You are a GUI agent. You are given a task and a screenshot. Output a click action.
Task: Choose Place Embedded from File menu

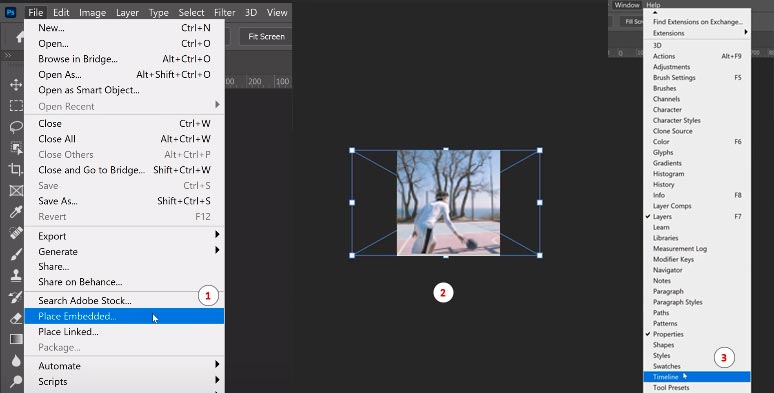click(x=124, y=316)
